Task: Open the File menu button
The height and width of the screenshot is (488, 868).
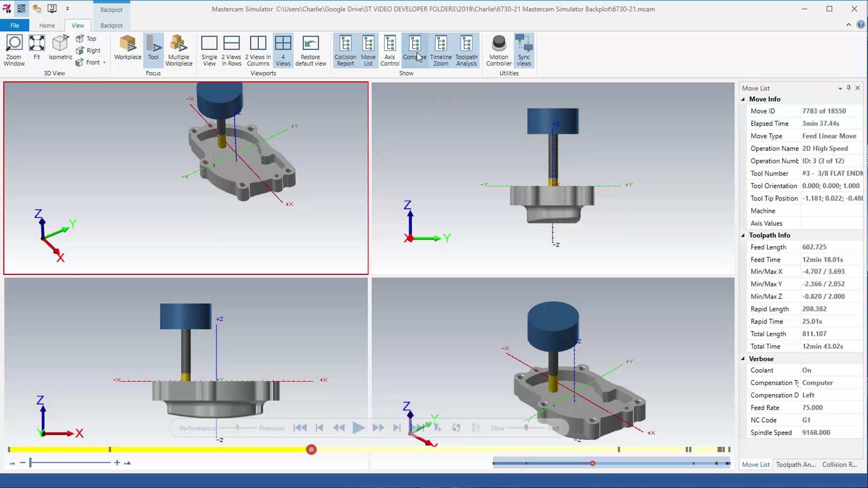Action: [x=14, y=26]
